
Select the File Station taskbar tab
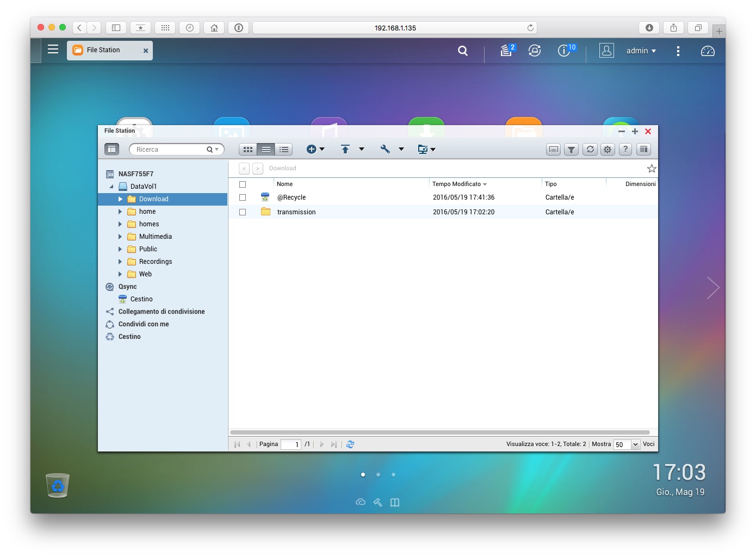110,50
